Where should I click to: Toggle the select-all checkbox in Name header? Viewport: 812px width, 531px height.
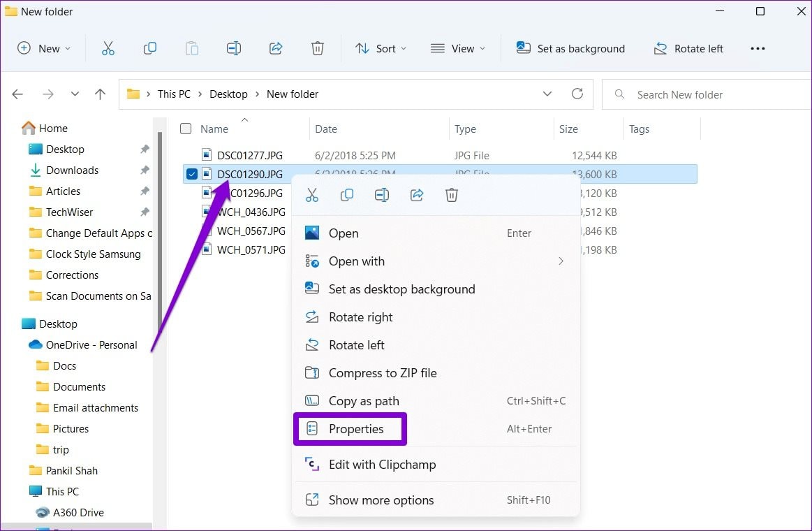click(x=186, y=129)
